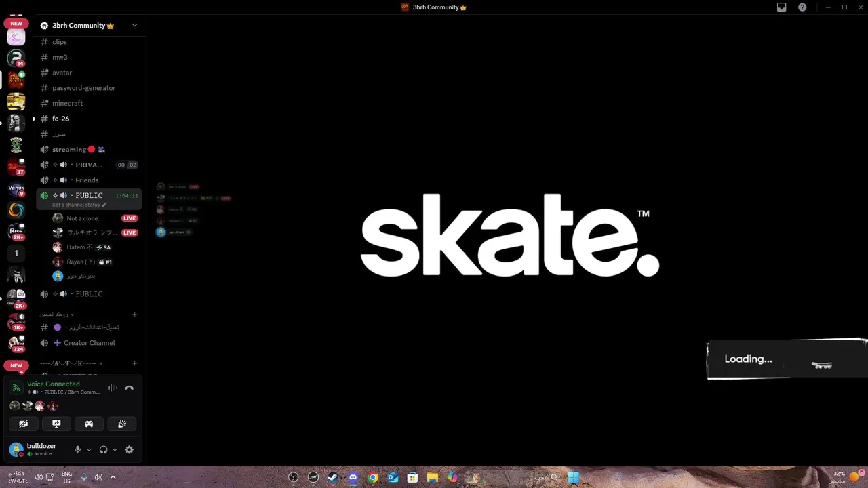Screen dimensions: 868x488
Task: Join the PRIVA... voice channel
Action: (89, 165)
